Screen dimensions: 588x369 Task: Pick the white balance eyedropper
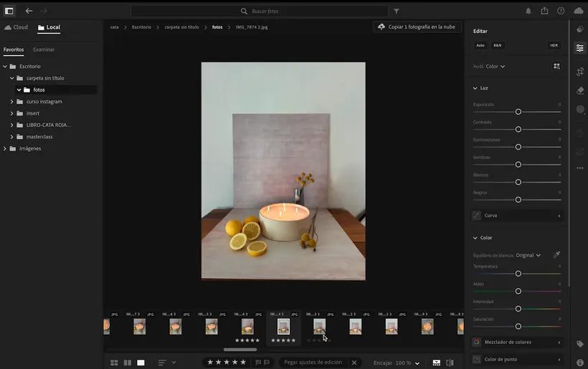(x=557, y=255)
